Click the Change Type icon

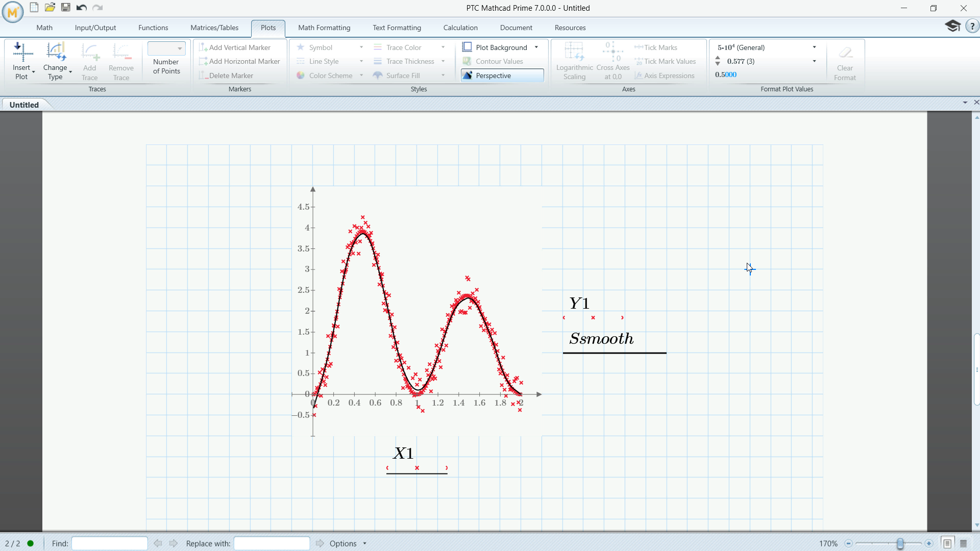point(56,53)
